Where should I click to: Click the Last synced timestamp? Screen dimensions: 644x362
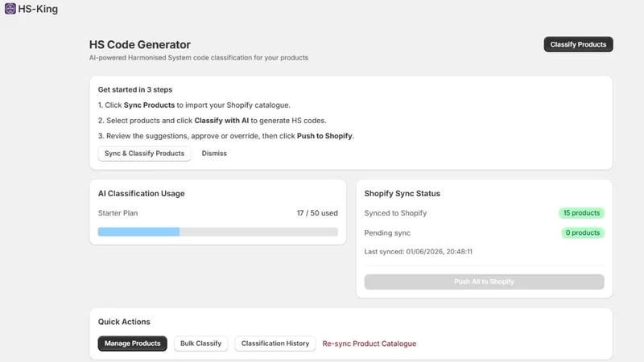tap(418, 252)
